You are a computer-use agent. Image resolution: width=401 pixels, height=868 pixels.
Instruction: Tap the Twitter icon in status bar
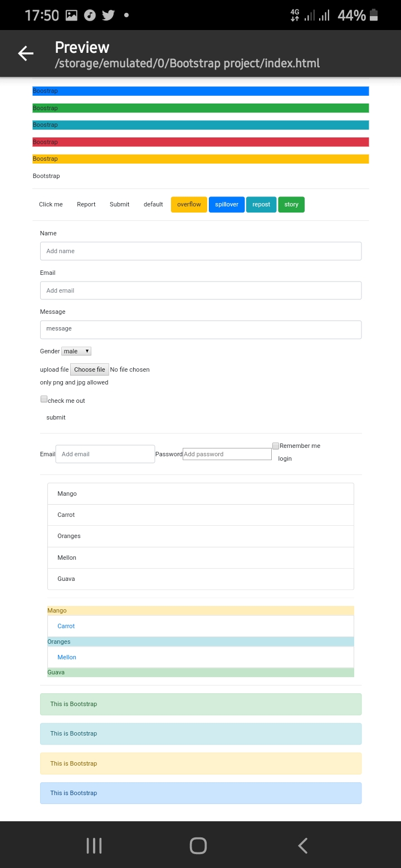108,16
